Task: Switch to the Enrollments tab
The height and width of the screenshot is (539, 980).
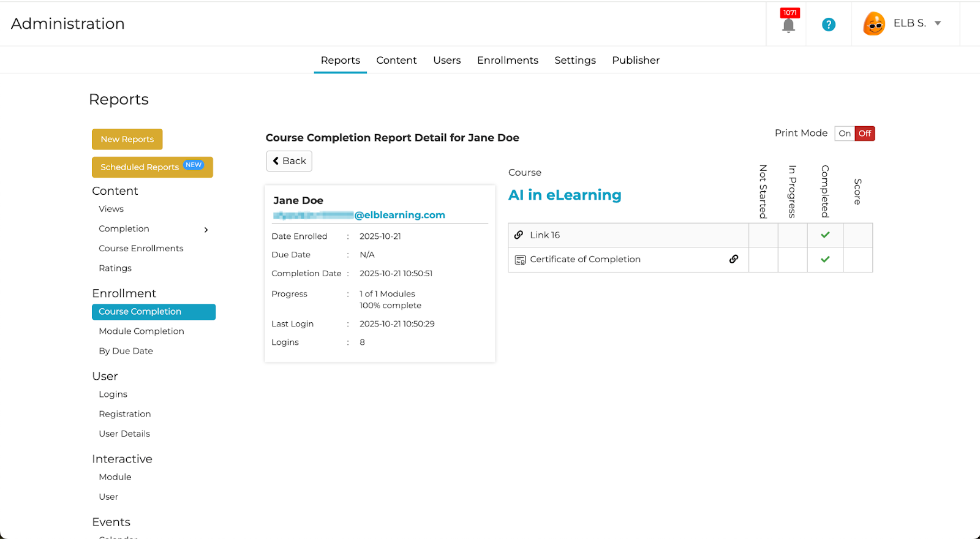Action: point(507,60)
